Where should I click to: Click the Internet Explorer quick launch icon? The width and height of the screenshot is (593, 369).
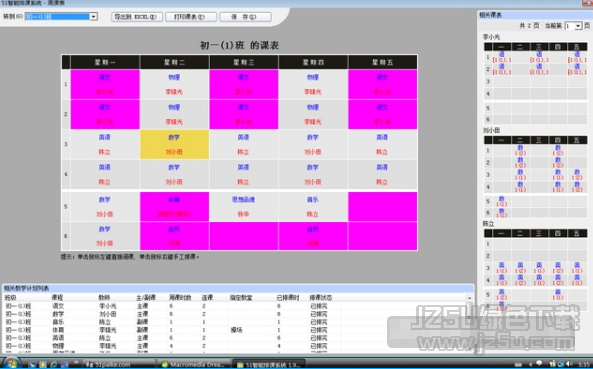point(54,364)
